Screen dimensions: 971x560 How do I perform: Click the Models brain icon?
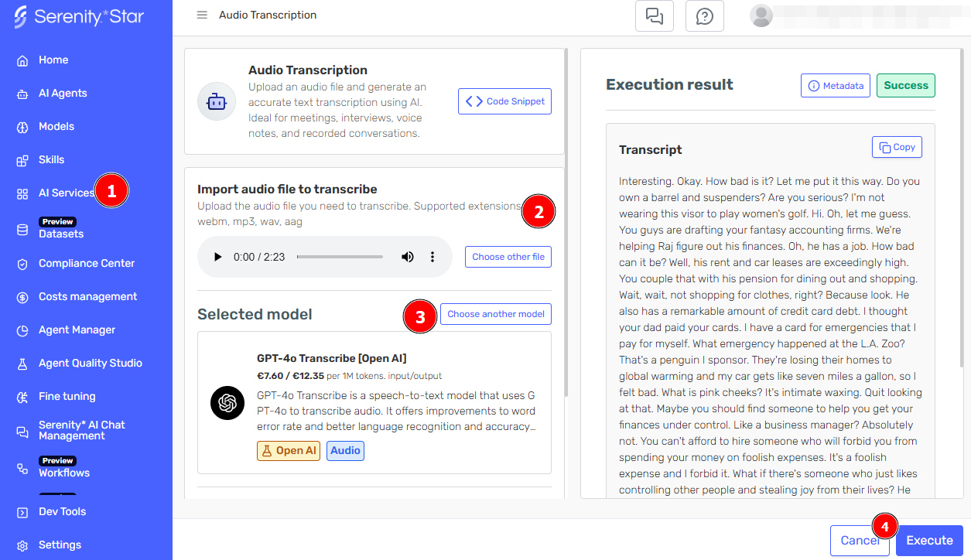click(22, 127)
